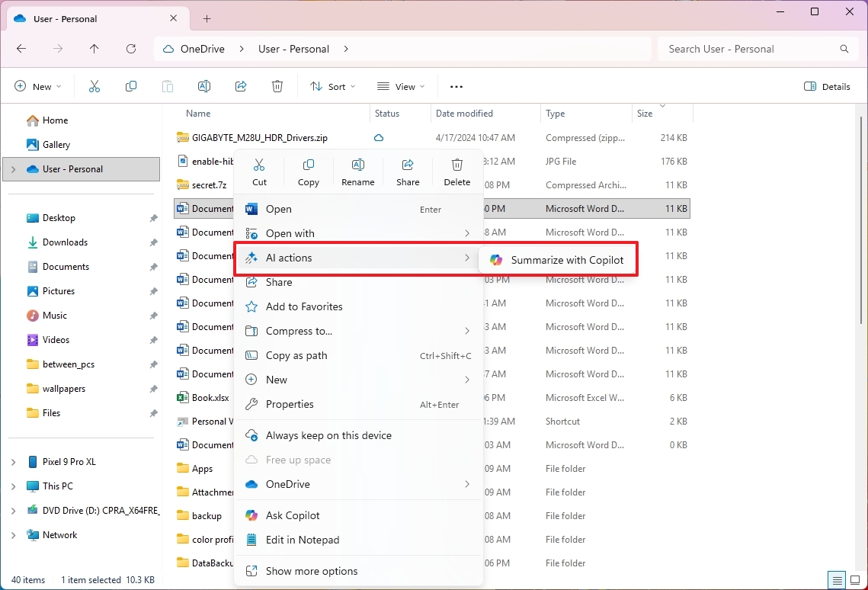This screenshot has height=590, width=868.
Task: Open the View dropdown menu
Action: [x=401, y=87]
